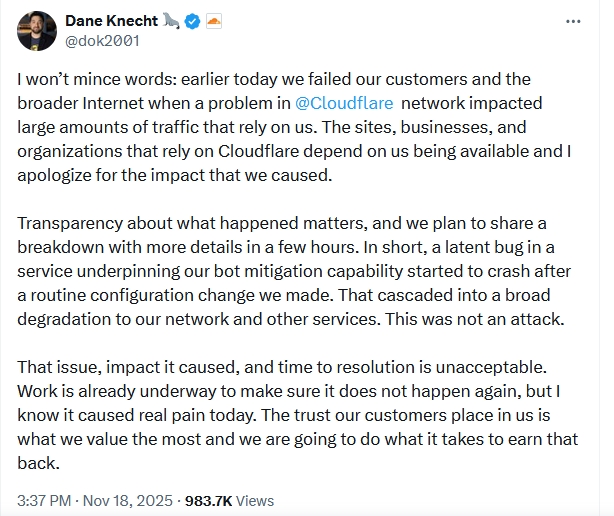The width and height of the screenshot is (614, 516).
Task: Click Dane Knecht's profile avatar
Action: pos(35,31)
